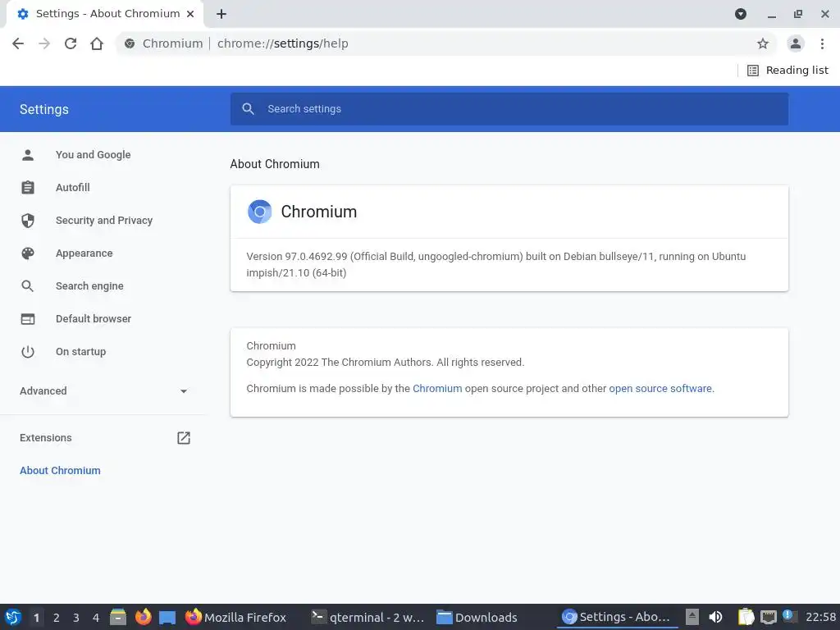Bookmark this page with the star icon
The height and width of the screenshot is (630, 840).
coord(763,43)
